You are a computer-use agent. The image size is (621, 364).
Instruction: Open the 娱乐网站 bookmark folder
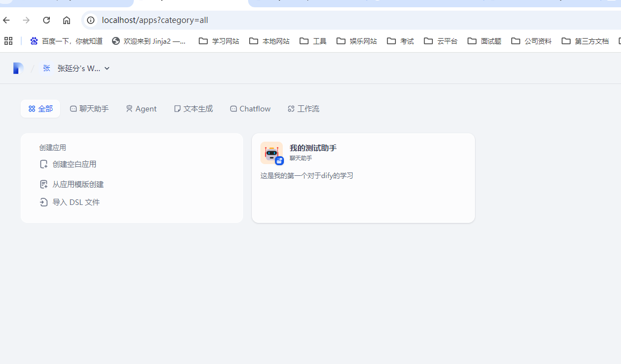coord(357,41)
